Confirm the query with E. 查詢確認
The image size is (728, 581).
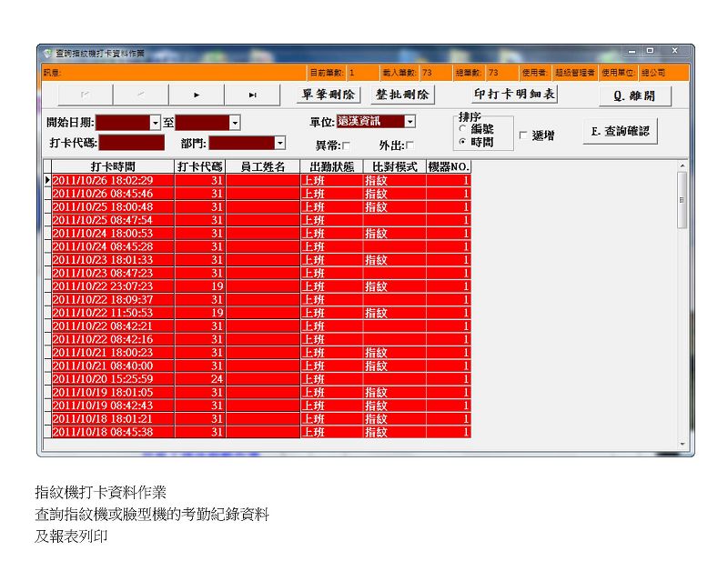point(620,131)
